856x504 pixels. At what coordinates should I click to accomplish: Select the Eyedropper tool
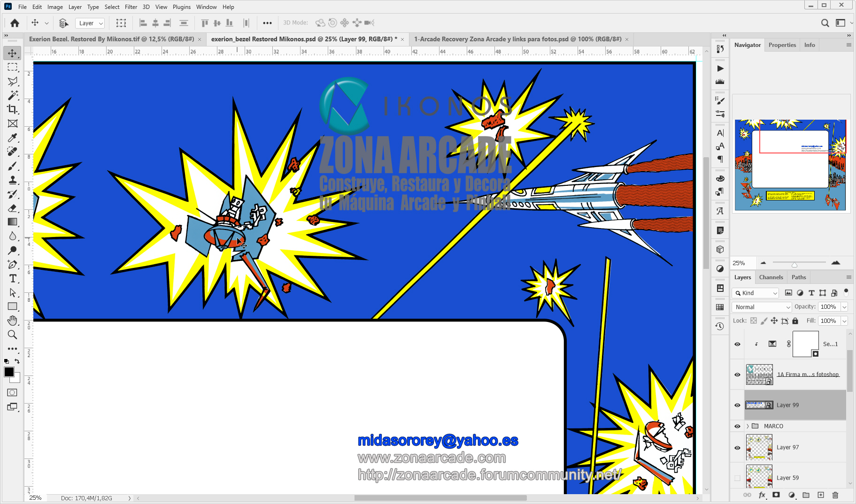(13, 137)
